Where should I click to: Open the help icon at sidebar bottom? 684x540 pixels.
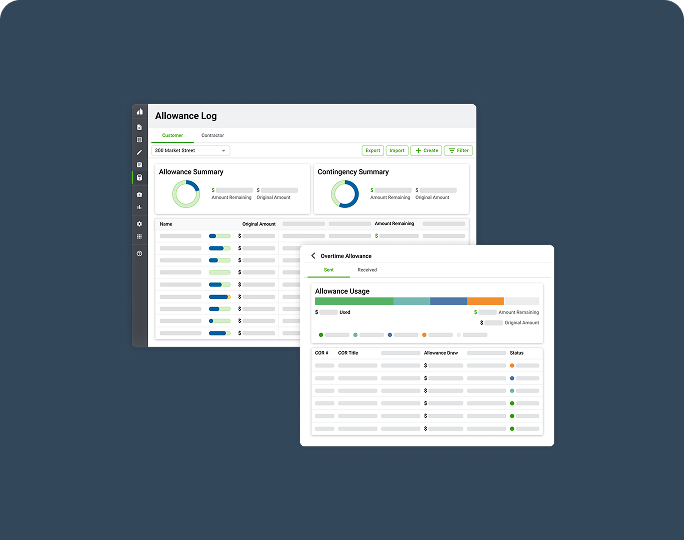coord(139,253)
